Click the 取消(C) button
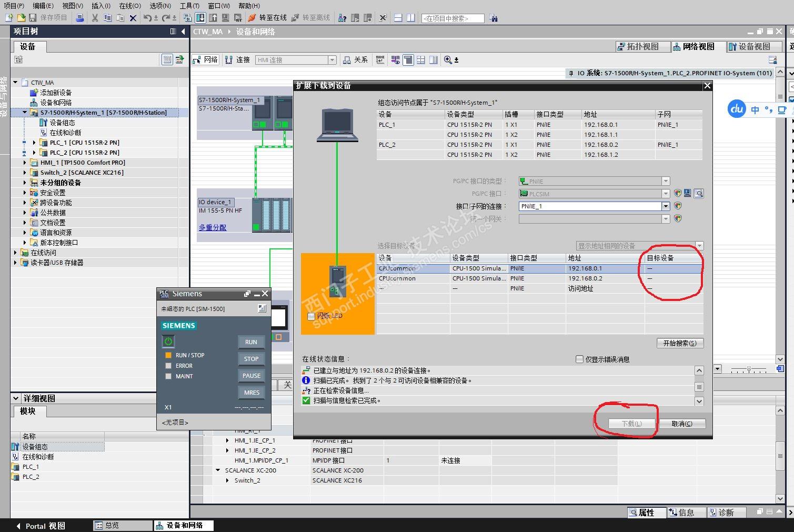This screenshot has width=794, height=532. pyautogui.click(x=682, y=424)
